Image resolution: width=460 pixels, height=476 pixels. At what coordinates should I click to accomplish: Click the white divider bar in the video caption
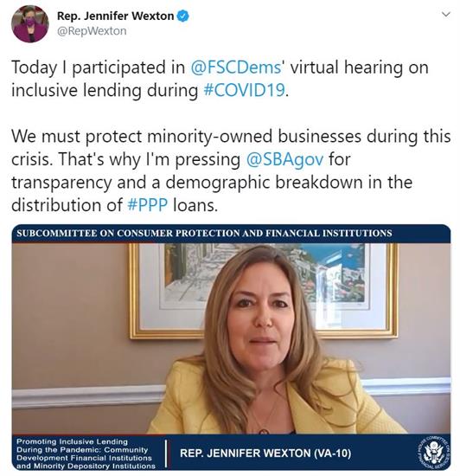[x=166, y=453]
